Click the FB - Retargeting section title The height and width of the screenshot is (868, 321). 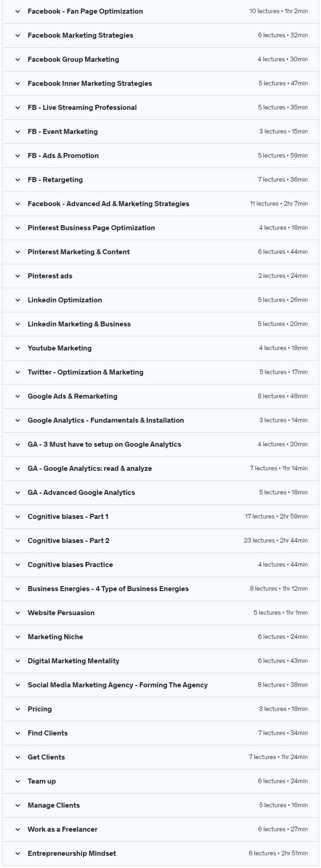click(x=55, y=180)
